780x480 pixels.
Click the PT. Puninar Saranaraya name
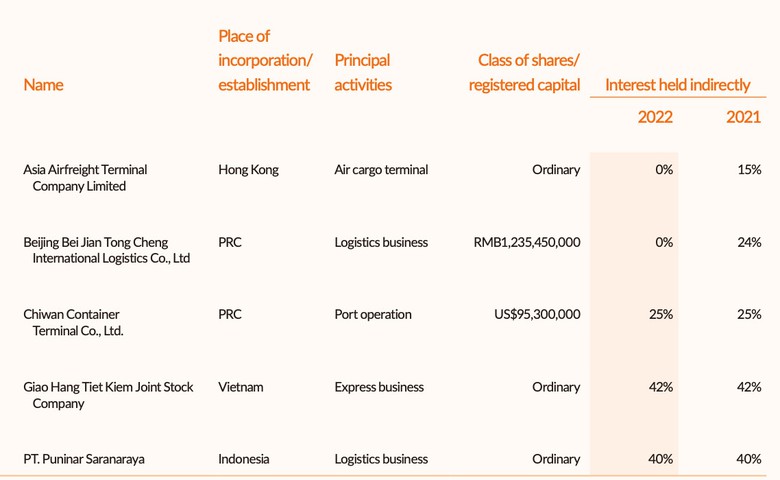tap(84, 459)
